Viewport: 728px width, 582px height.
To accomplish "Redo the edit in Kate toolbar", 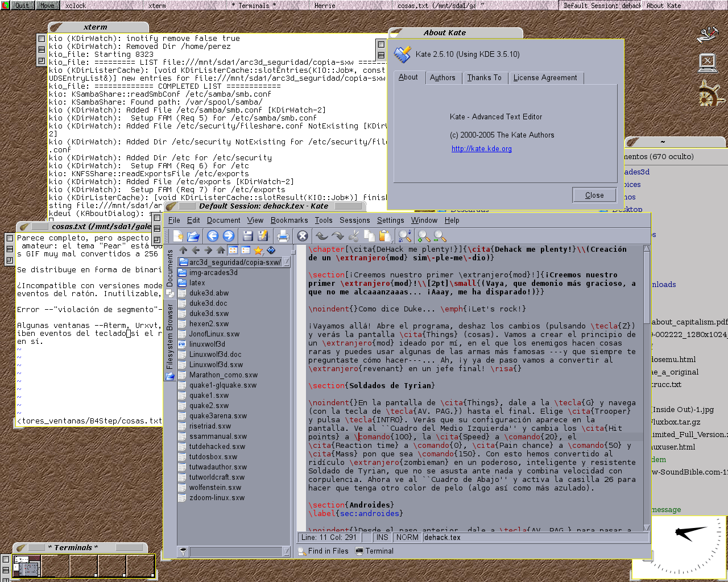I will (338, 236).
